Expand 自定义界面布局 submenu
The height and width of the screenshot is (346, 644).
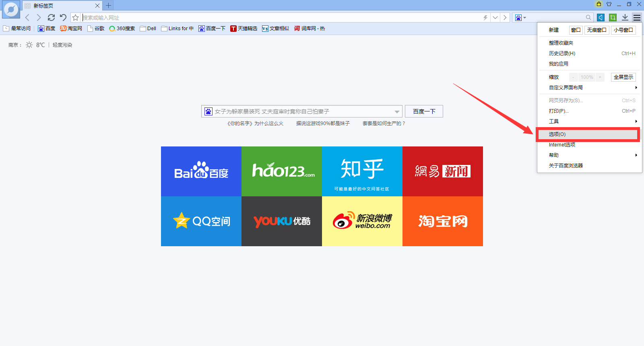[x=590, y=87]
